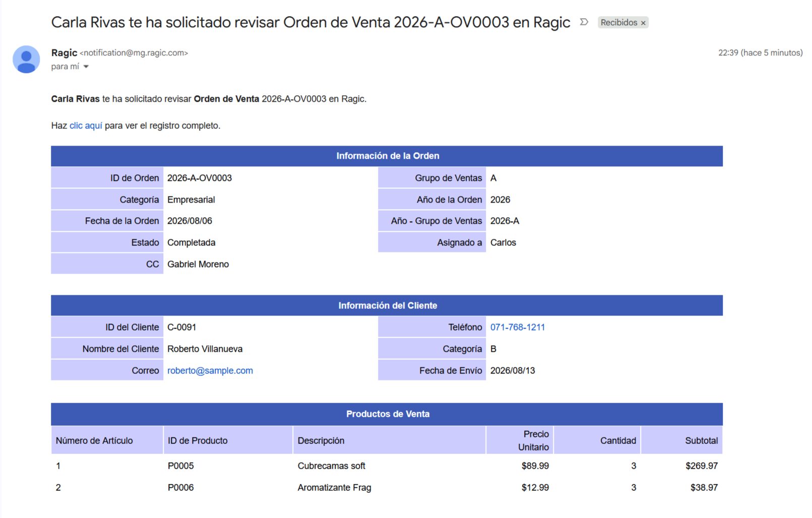Open the email link roberto@sample.com

(210, 370)
